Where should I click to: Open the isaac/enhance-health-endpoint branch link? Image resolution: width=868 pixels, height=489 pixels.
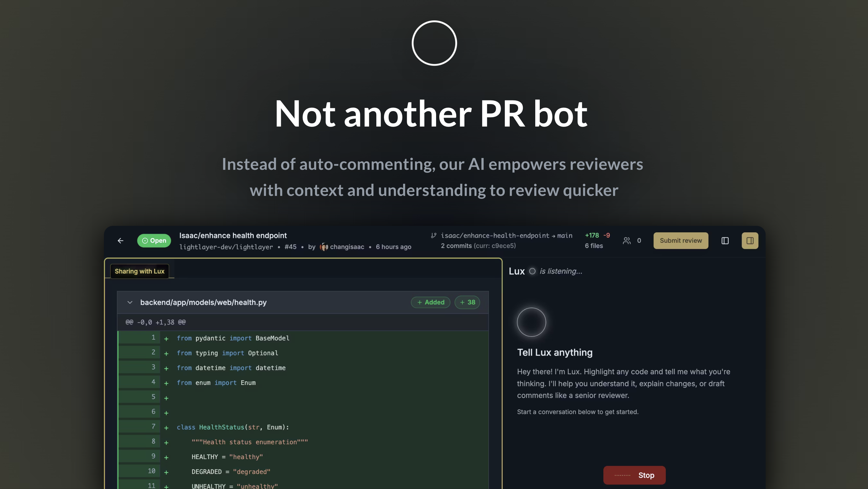coord(495,235)
